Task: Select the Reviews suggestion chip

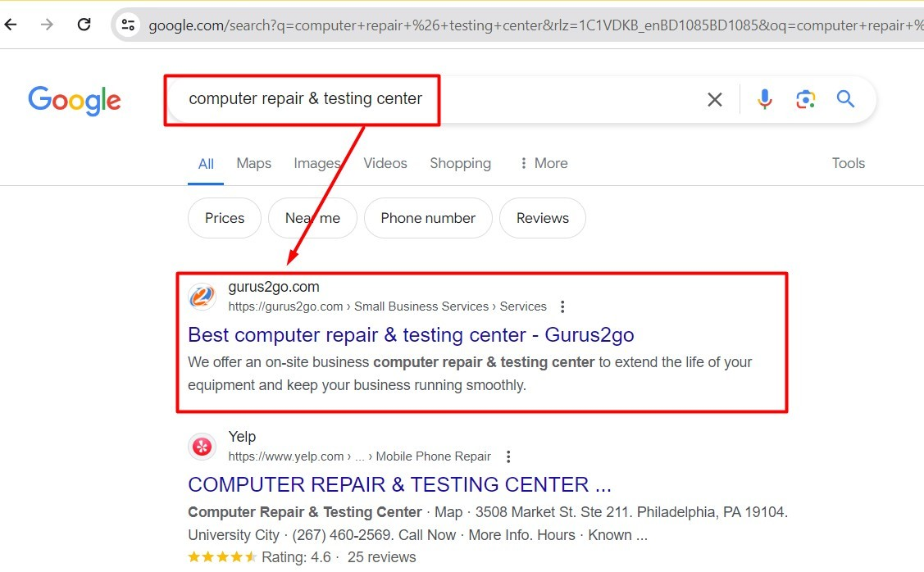Action: pyautogui.click(x=543, y=218)
